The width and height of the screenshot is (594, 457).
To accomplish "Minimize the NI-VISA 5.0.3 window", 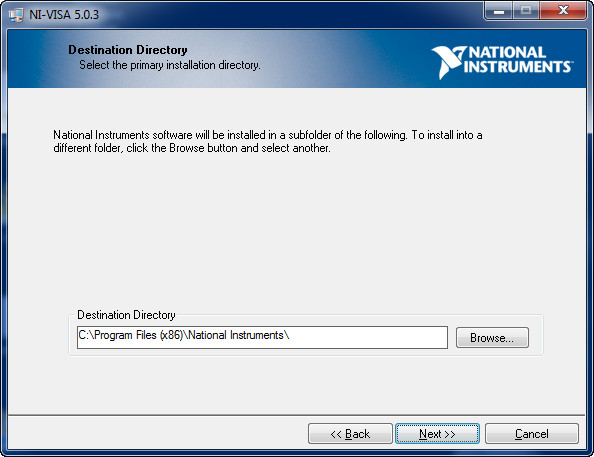I will [499, 11].
